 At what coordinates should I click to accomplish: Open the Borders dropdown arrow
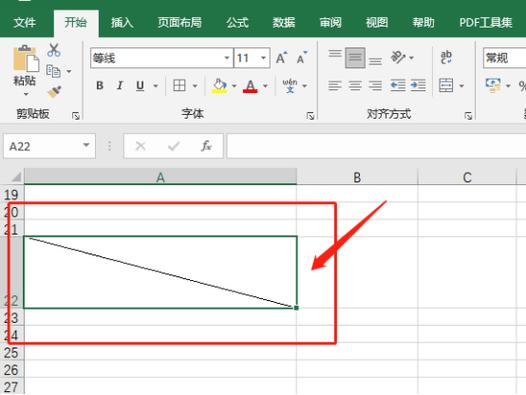click(x=195, y=86)
